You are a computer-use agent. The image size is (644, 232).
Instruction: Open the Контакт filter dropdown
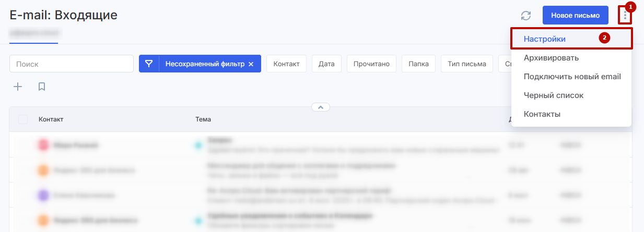(286, 64)
